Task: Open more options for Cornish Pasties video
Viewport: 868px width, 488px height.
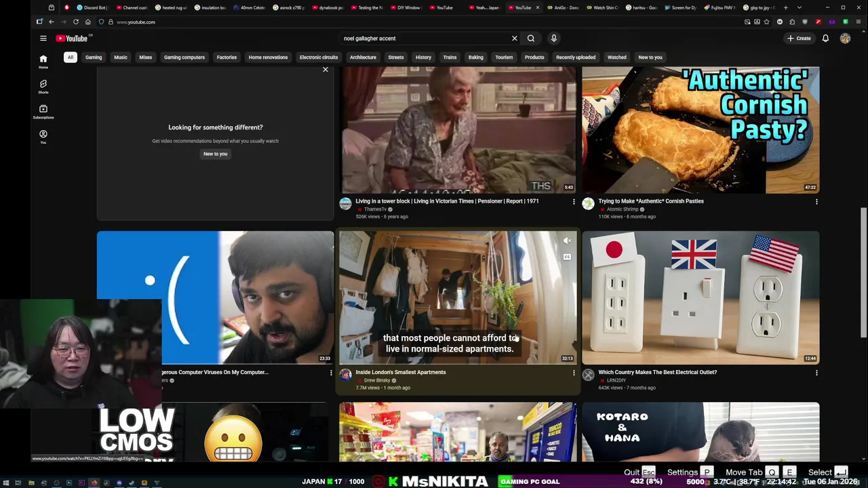Action: click(816, 201)
